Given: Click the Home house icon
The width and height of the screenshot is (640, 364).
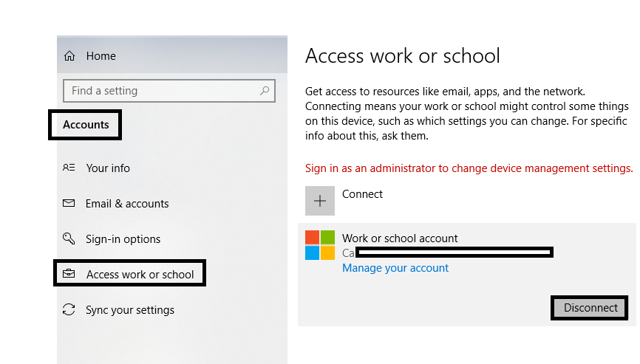Looking at the screenshot, I should (x=69, y=56).
